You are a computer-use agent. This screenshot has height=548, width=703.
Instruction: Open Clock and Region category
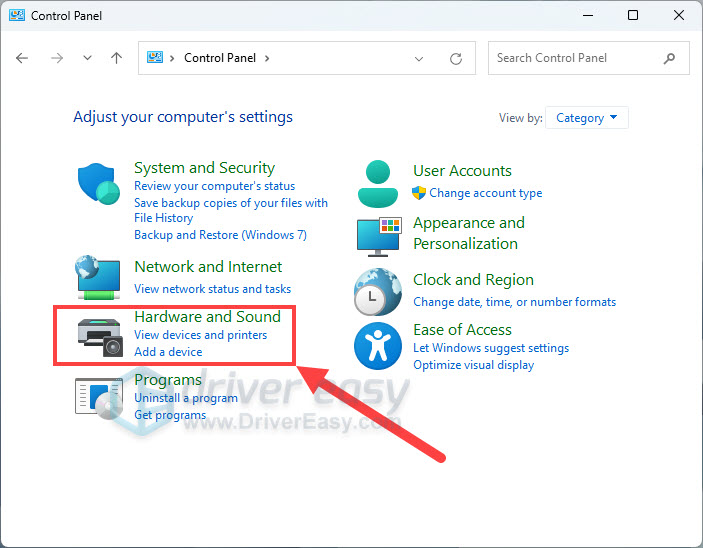[x=473, y=280]
